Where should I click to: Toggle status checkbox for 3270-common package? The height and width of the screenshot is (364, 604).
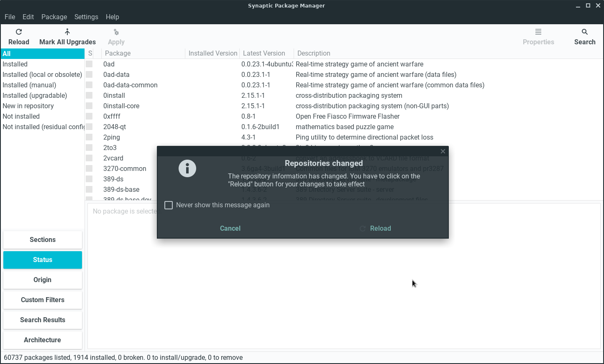(x=89, y=168)
